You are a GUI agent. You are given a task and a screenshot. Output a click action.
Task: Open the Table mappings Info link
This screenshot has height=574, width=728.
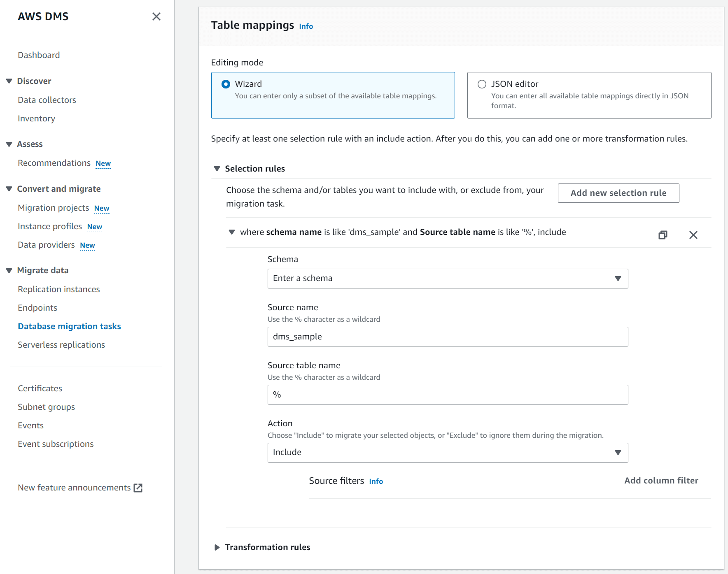pyautogui.click(x=306, y=26)
